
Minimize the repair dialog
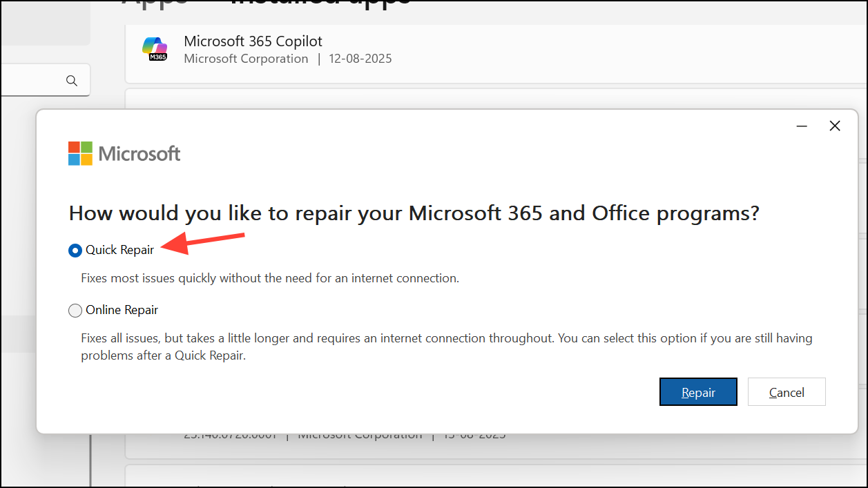tap(802, 126)
